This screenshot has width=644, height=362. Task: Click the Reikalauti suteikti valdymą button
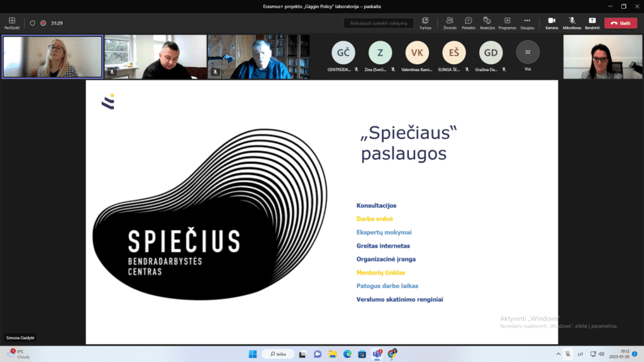[x=378, y=23]
